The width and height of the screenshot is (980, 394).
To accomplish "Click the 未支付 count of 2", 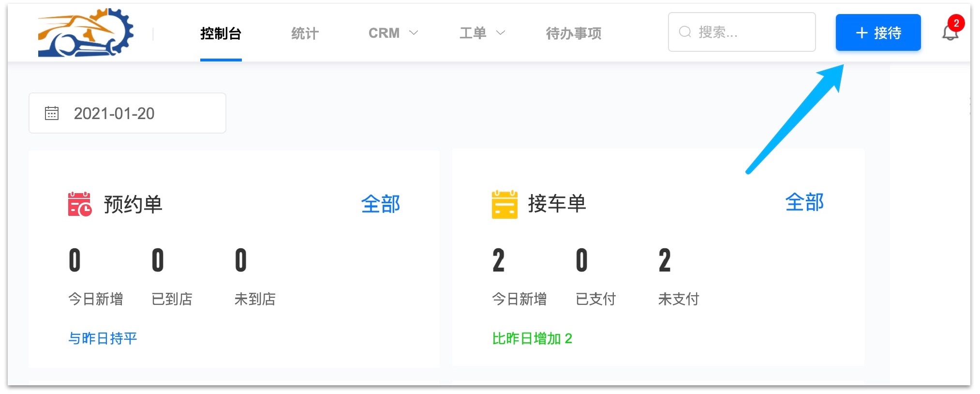I will coord(665,260).
